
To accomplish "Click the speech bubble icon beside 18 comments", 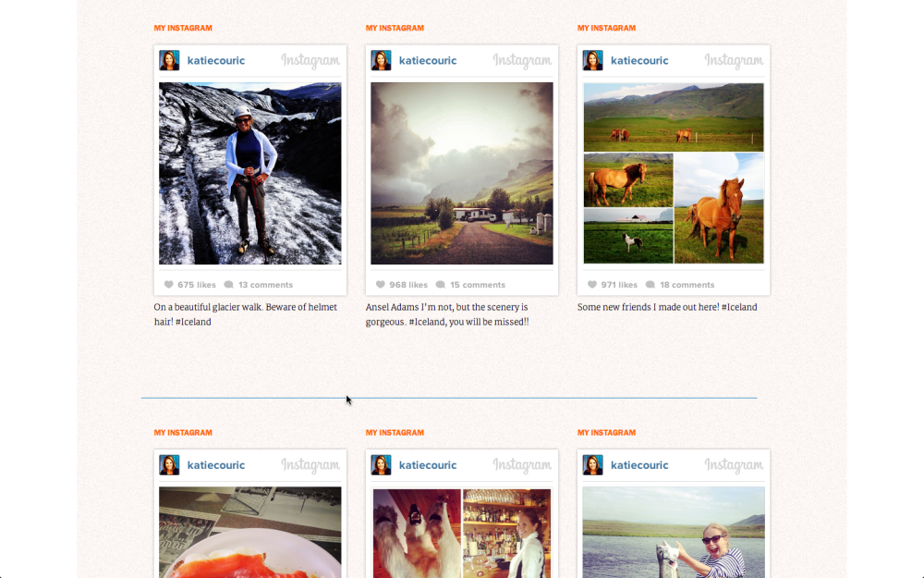I will [650, 284].
